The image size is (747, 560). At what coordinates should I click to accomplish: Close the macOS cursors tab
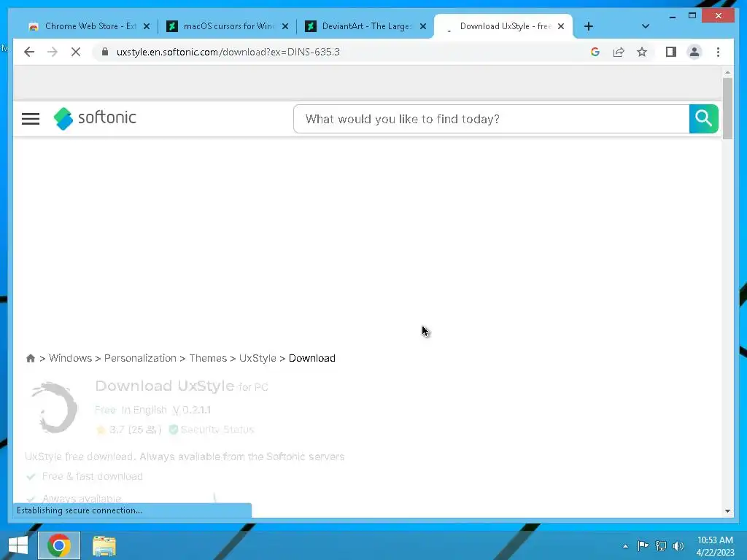pos(285,26)
